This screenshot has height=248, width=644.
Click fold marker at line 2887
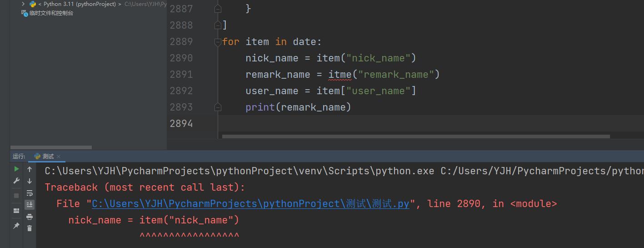(x=218, y=9)
